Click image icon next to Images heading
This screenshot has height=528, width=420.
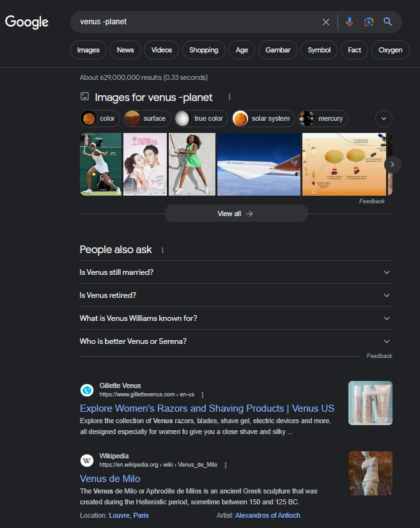pos(84,97)
